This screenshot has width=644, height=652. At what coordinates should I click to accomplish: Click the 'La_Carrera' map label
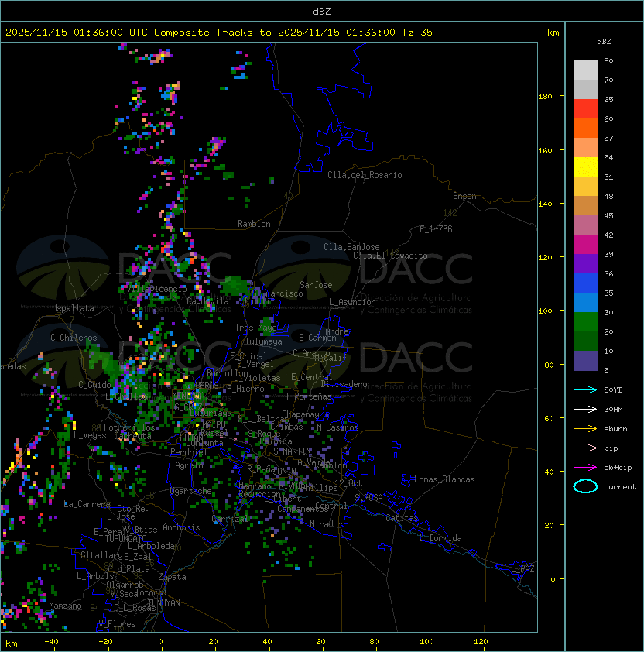click(87, 504)
